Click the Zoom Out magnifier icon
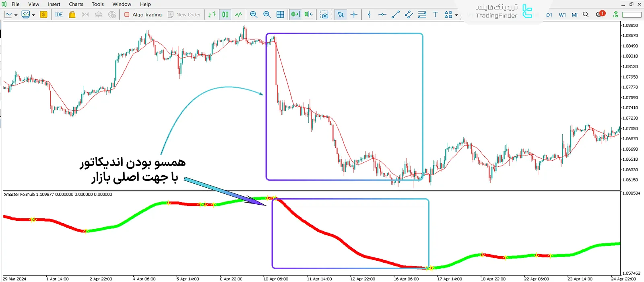Viewport: 644px width, 282px height. pyautogui.click(x=267, y=15)
